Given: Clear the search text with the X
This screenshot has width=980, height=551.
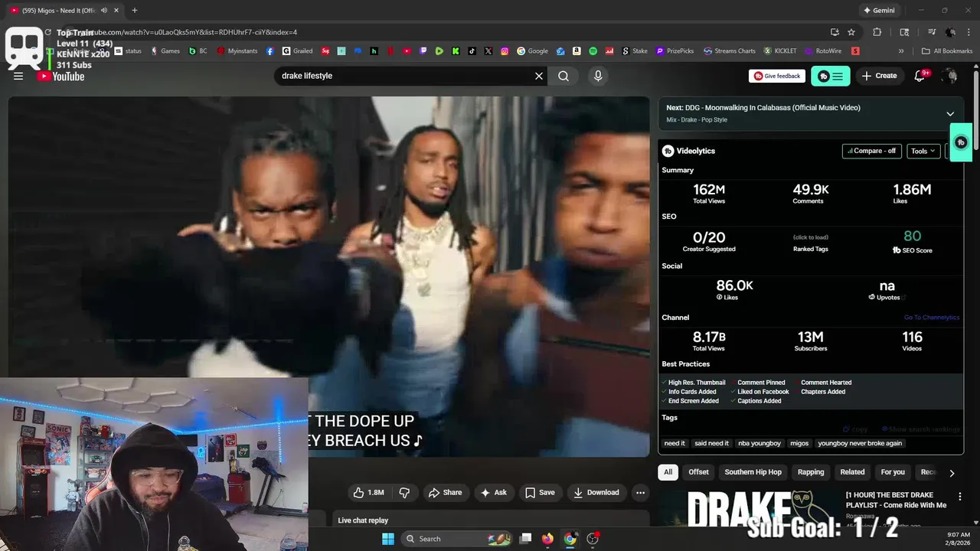Looking at the screenshot, I should pyautogui.click(x=539, y=76).
